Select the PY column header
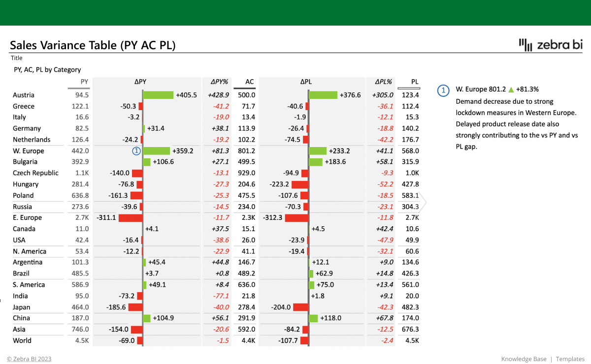The image size is (591, 364). (x=84, y=82)
